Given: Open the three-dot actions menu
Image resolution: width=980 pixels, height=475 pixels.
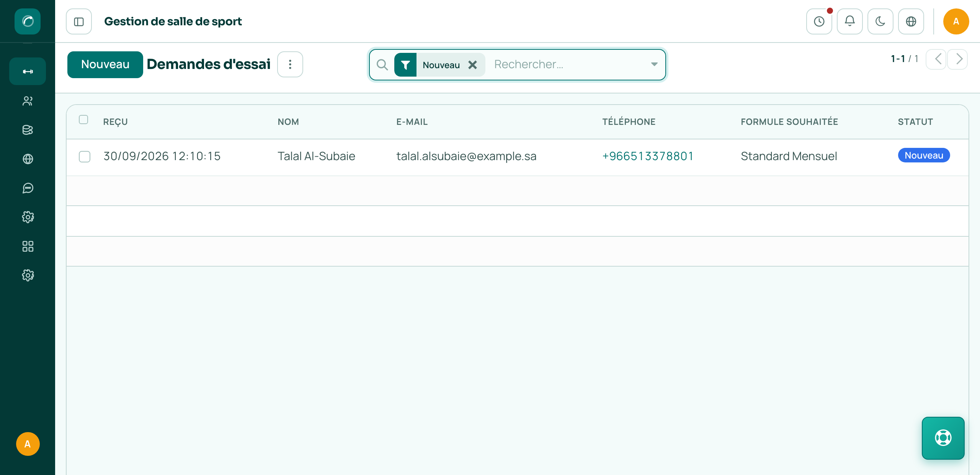Looking at the screenshot, I should [x=290, y=64].
